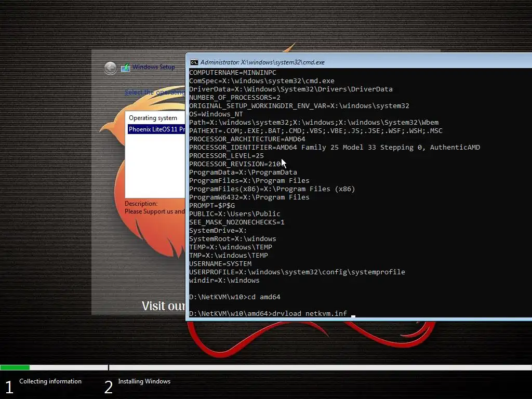
Task: Click the SystemDrive=X: line
Action: coord(218,230)
